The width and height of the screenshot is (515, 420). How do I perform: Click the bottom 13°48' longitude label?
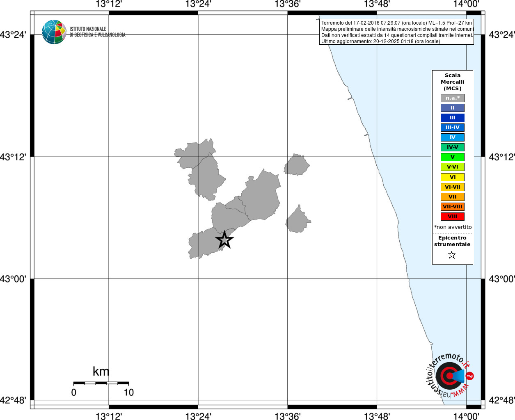click(x=377, y=416)
